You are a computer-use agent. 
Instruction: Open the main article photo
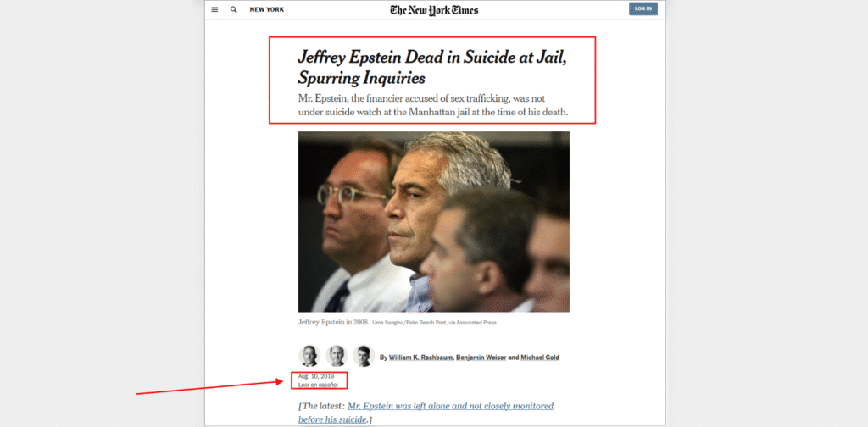pos(433,222)
